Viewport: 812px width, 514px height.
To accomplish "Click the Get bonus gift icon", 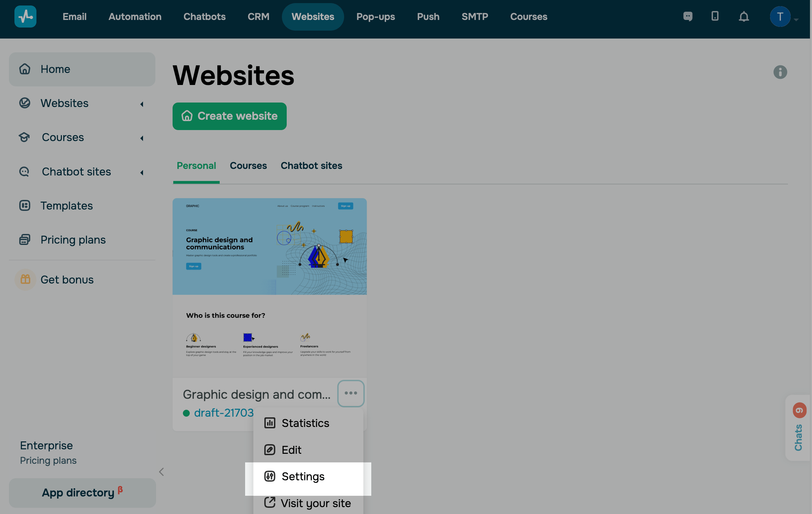I will coord(25,279).
